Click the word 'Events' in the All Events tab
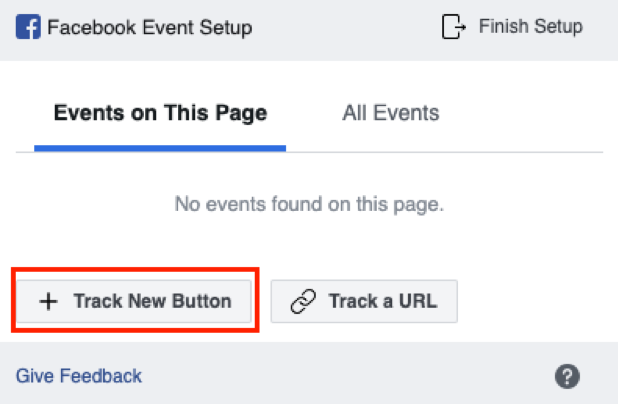Screen dimensions: 618x404 pyautogui.click(x=406, y=113)
